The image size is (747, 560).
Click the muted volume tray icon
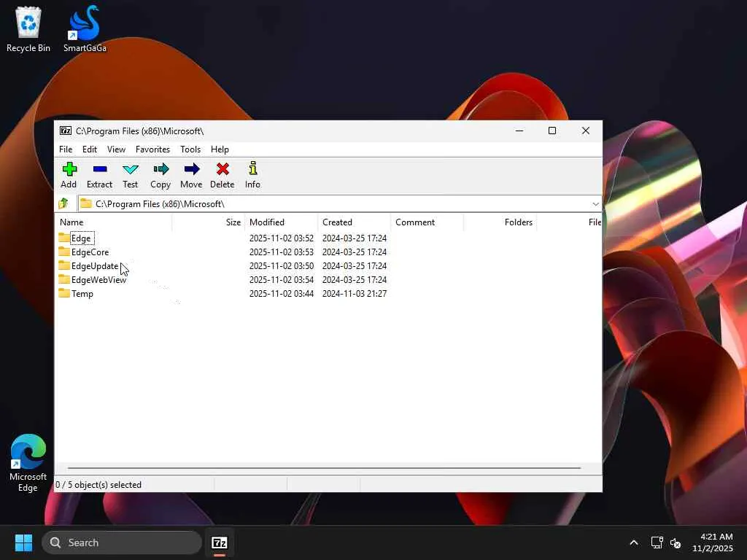[676, 542]
